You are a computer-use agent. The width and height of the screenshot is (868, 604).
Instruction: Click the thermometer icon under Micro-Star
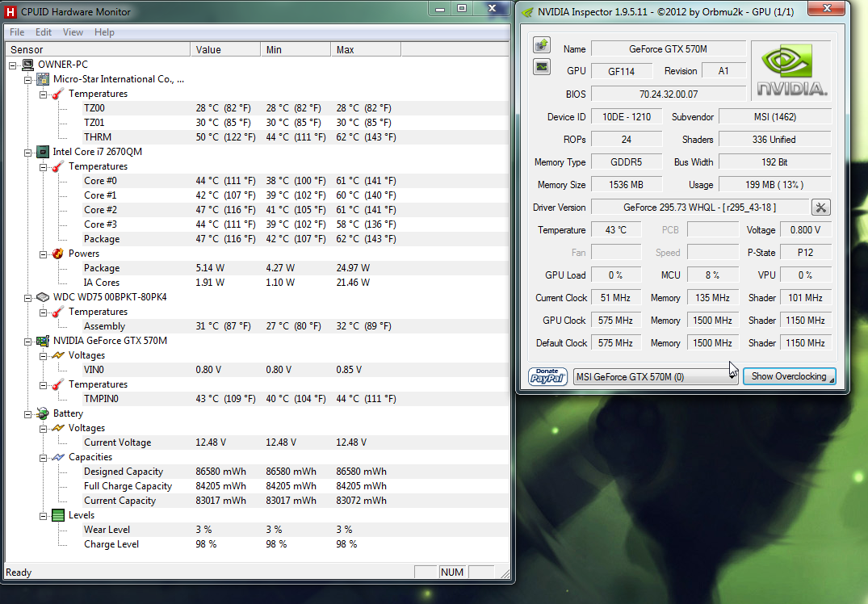coord(58,94)
